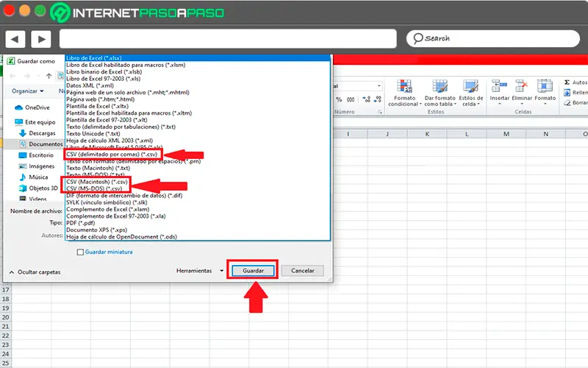Open the Insertar dropdown arrow

click(x=500, y=104)
